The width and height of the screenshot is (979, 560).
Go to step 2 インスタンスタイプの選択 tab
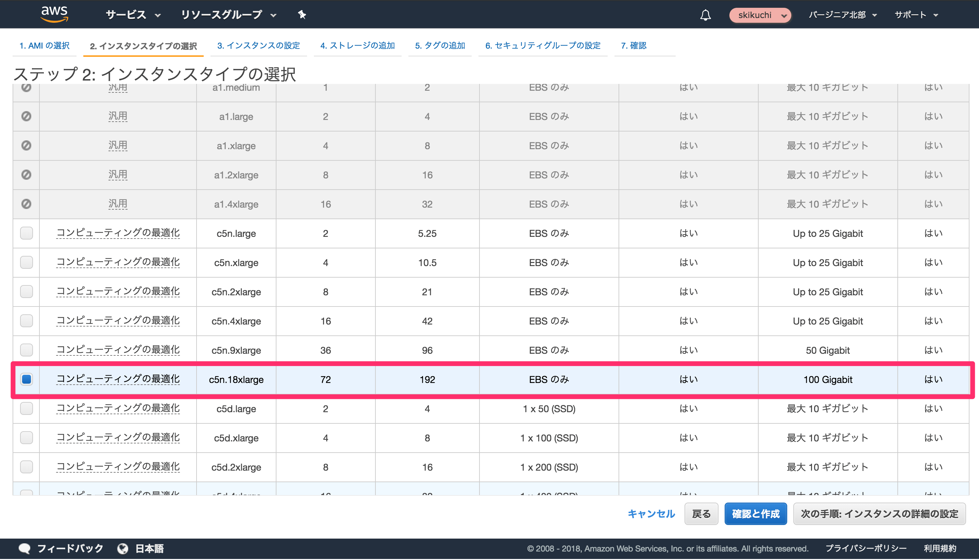(x=143, y=46)
